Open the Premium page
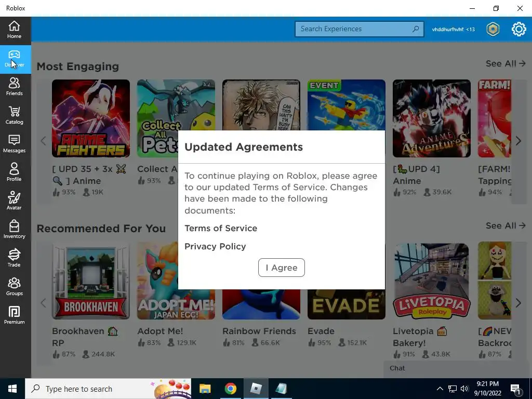 (14, 315)
